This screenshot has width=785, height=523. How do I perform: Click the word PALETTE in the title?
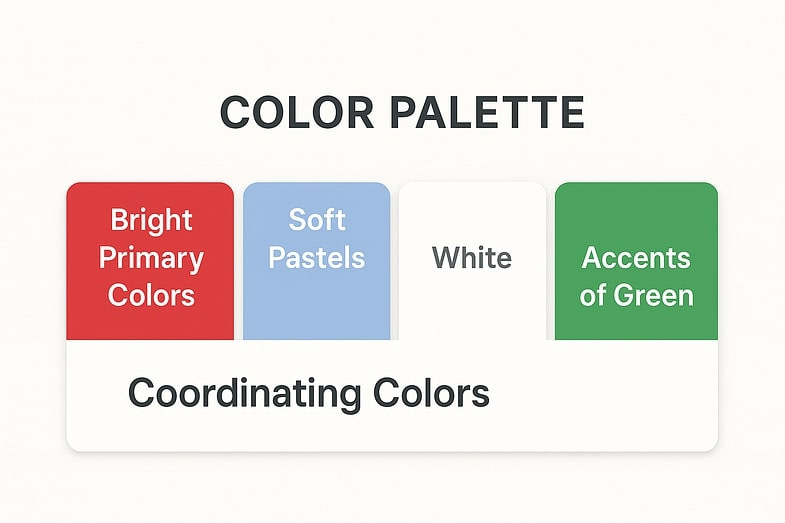(487, 112)
